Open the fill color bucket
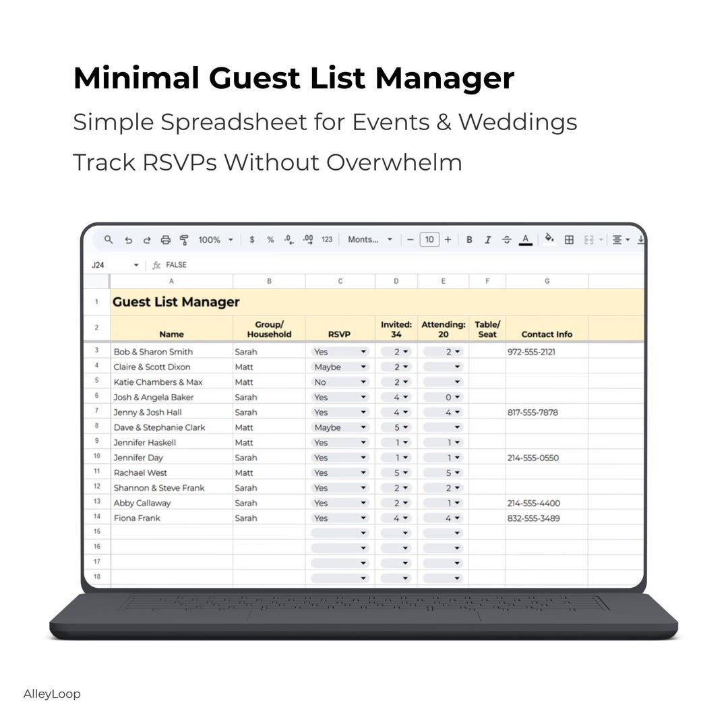The image size is (728, 728). click(x=549, y=239)
